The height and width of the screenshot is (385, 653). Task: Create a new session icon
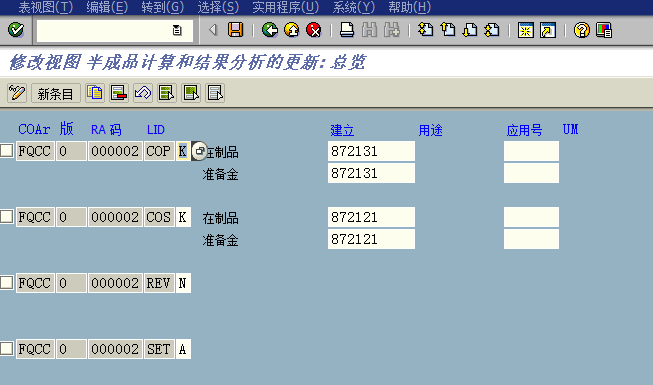pyautogui.click(x=526, y=30)
